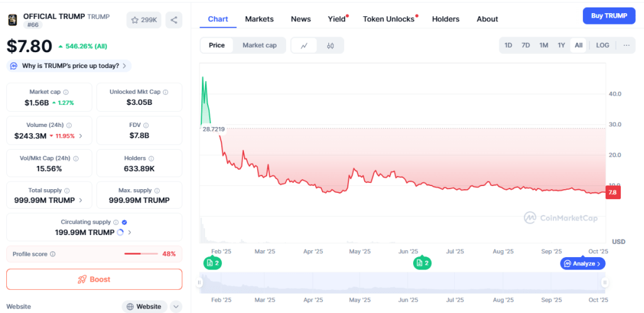Select the 7D time range

(526, 45)
